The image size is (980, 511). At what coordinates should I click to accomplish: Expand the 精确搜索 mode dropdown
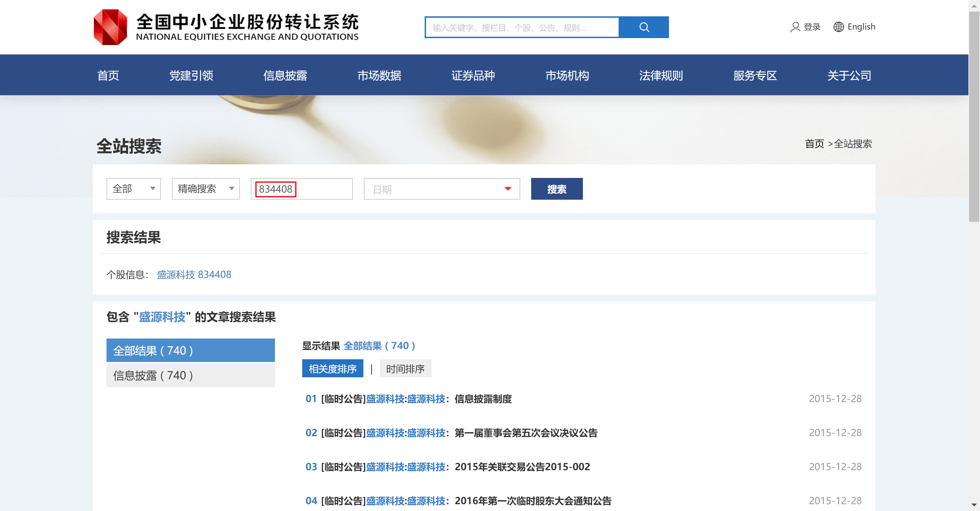[206, 189]
